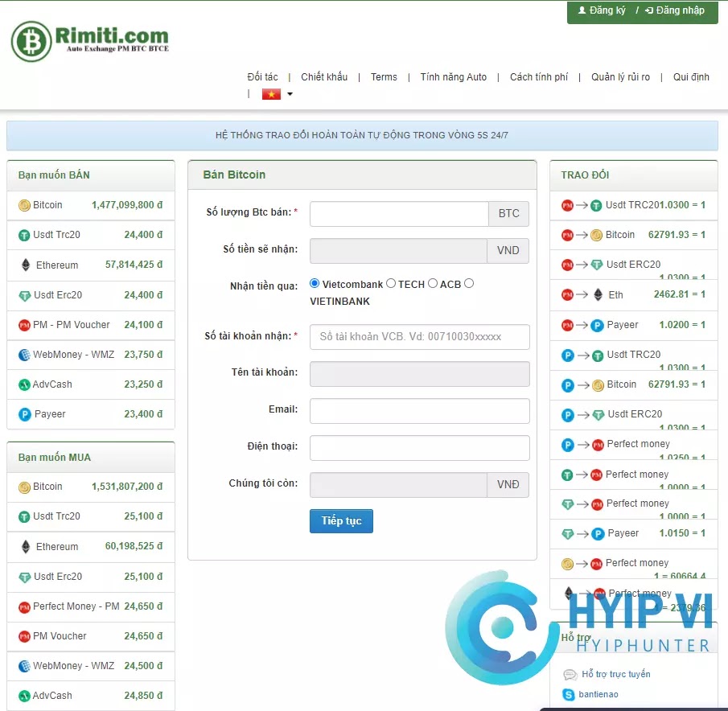Click the Bitcoin buy price 1,531,807,200 đ
This screenshot has height=711, width=728.
(x=127, y=487)
